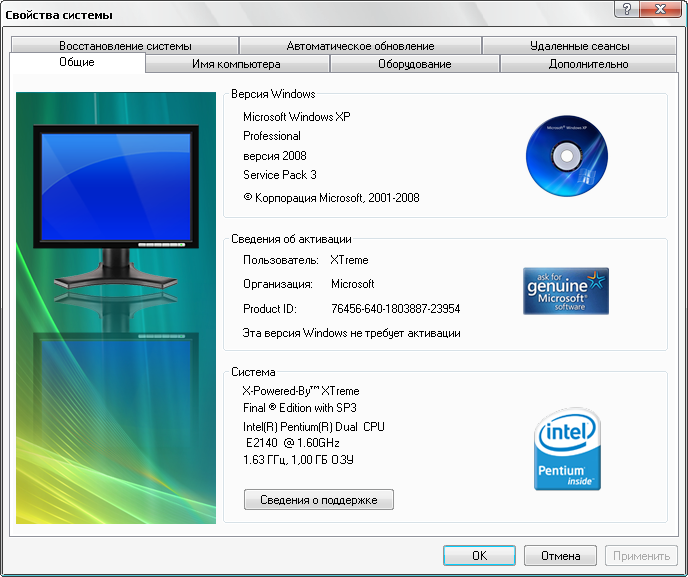Viewport: 688px width, 577px height.
Task: Click the genuine Microsoft software badge
Action: 566,291
